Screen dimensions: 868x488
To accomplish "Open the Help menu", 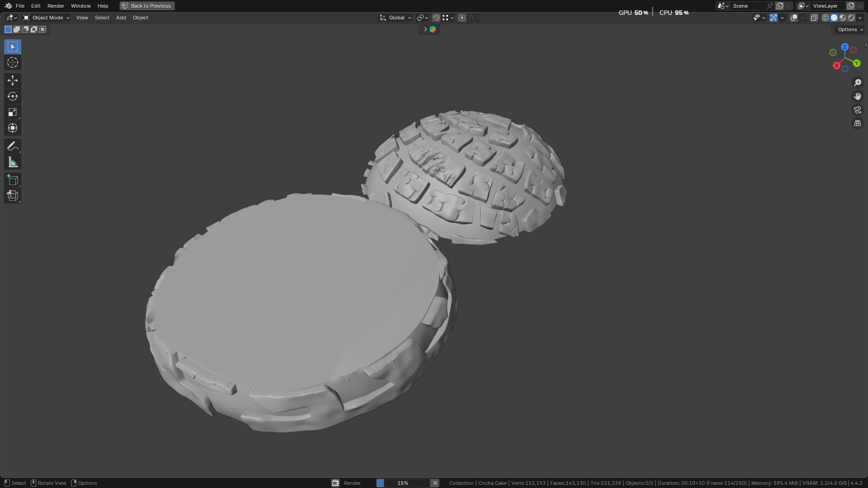I will (103, 6).
